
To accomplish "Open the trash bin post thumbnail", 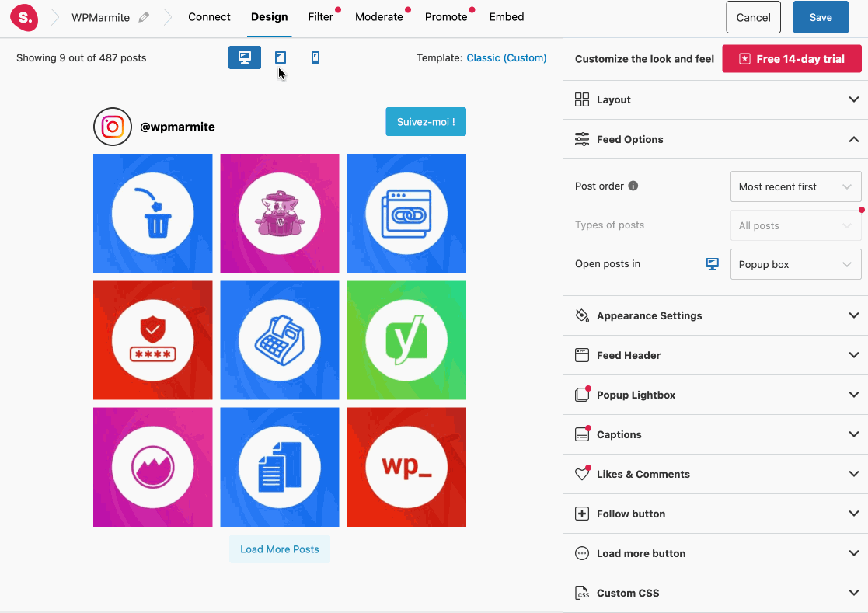I will point(153,214).
